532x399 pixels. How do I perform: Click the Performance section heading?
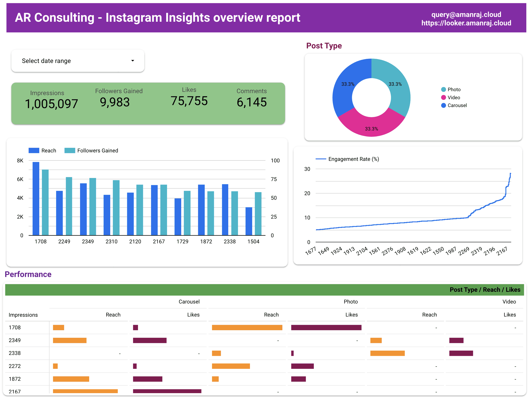28,274
